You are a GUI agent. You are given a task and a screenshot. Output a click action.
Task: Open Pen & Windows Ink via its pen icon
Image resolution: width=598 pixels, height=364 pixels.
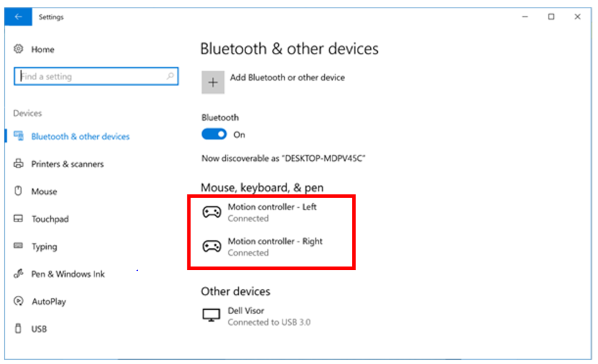tap(19, 274)
